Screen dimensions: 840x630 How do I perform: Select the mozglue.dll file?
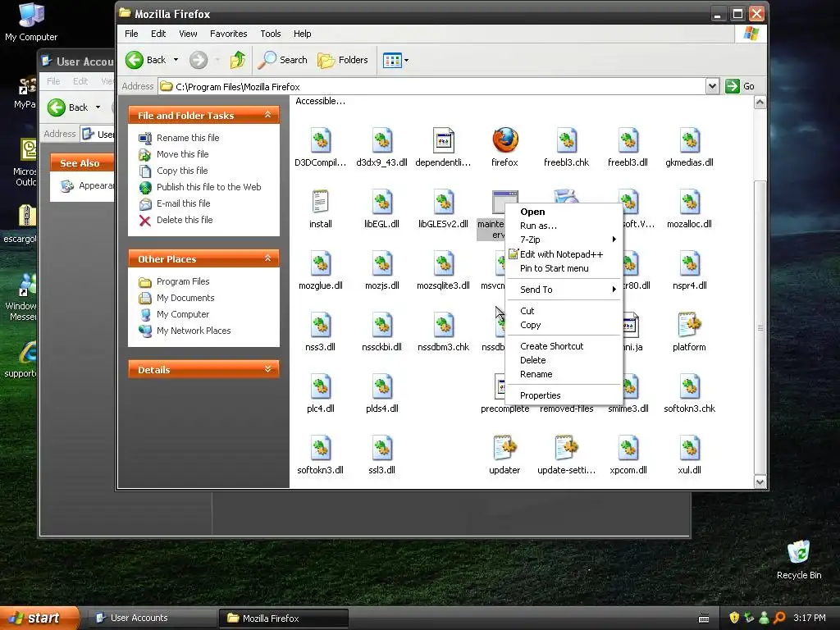321,270
